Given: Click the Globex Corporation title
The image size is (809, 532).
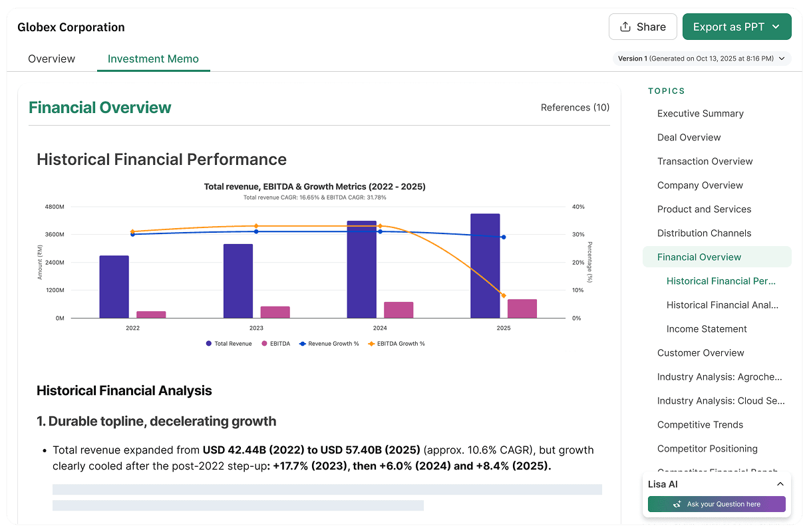Looking at the screenshot, I should pyautogui.click(x=71, y=27).
